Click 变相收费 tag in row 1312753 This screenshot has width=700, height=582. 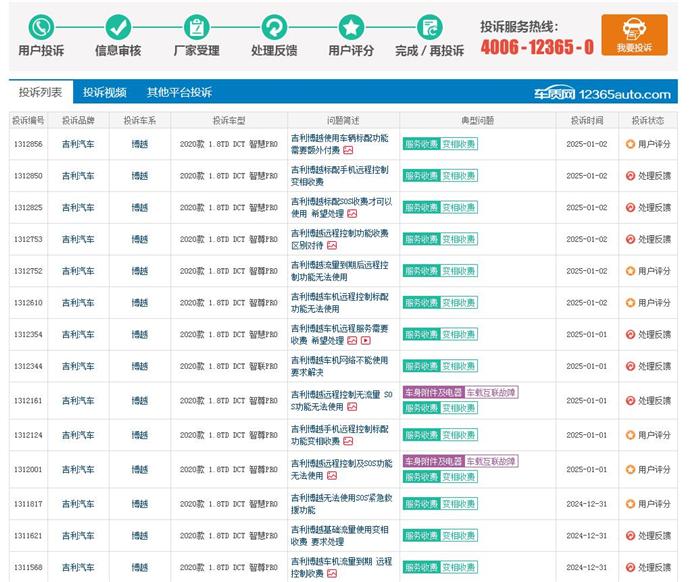coord(459,239)
